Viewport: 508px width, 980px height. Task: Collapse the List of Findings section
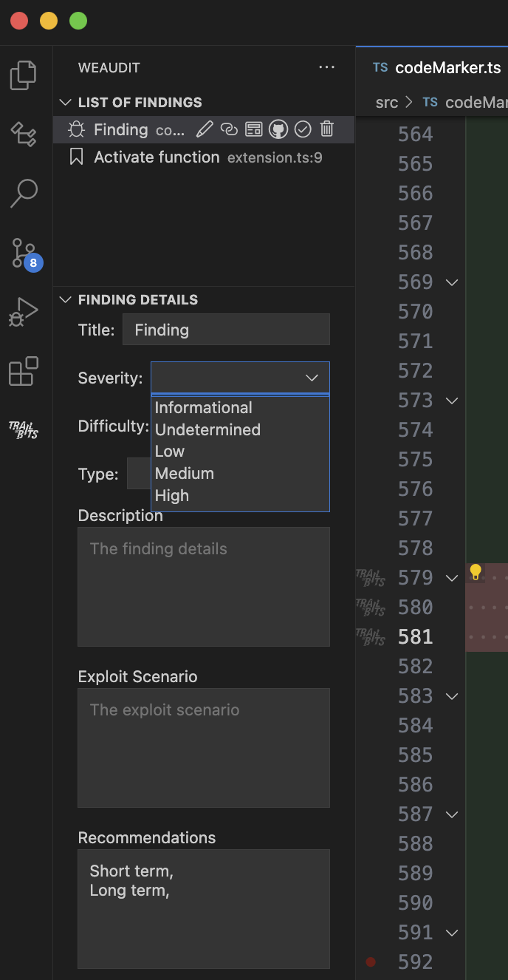[65, 102]
